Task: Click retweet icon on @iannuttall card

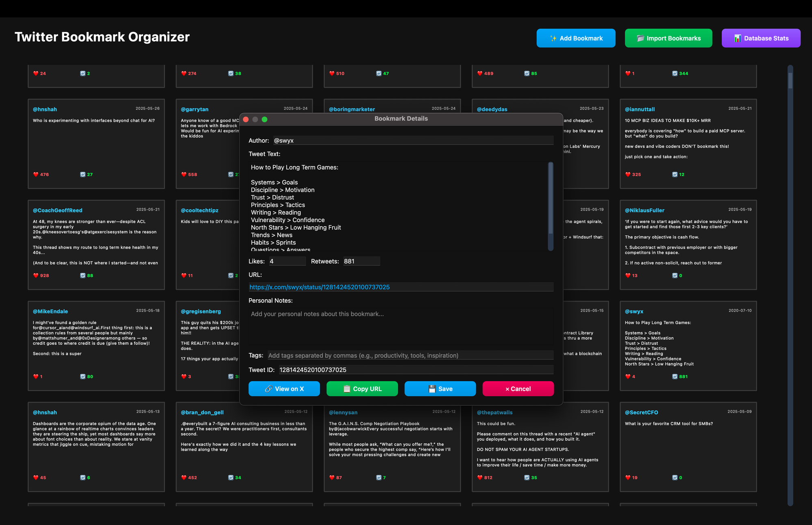Action: (675, 175)
